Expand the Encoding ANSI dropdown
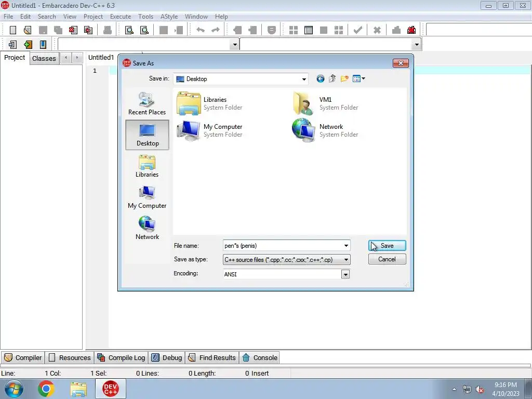Screen dimensions: 532x399 [345, 274]
